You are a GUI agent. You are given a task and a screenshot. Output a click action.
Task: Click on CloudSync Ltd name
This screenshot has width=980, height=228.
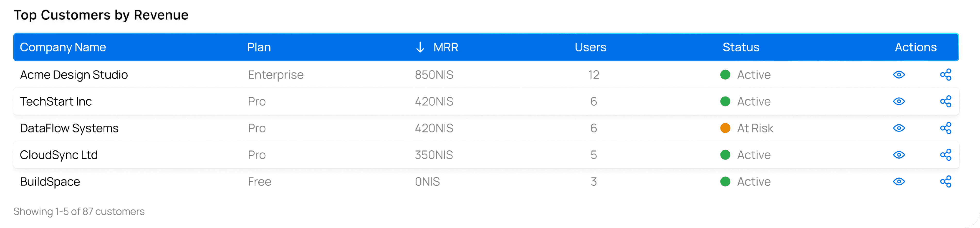(59, 155)
